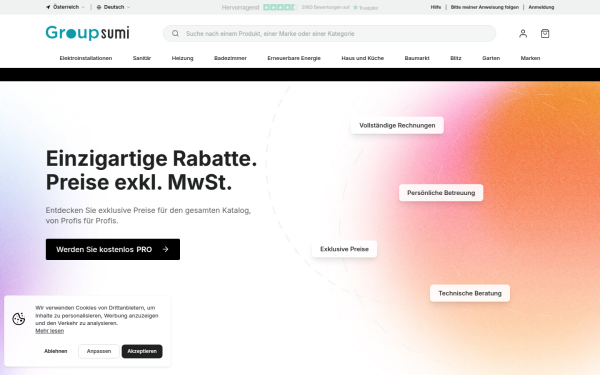
Task: Click the Entdecken Sie exklusive Preise paragraph
Action: click(148, 215)
